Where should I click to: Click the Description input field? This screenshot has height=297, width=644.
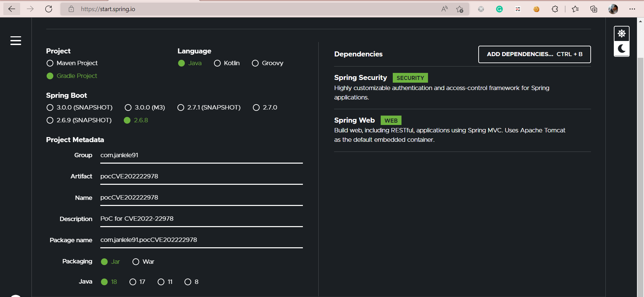(201, 219)
